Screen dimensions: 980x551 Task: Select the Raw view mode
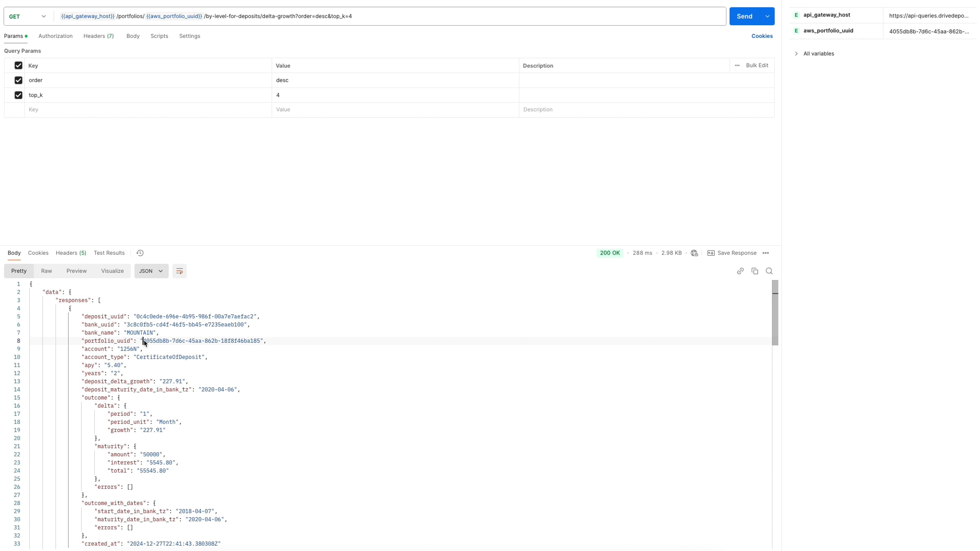tap(47, 271)
